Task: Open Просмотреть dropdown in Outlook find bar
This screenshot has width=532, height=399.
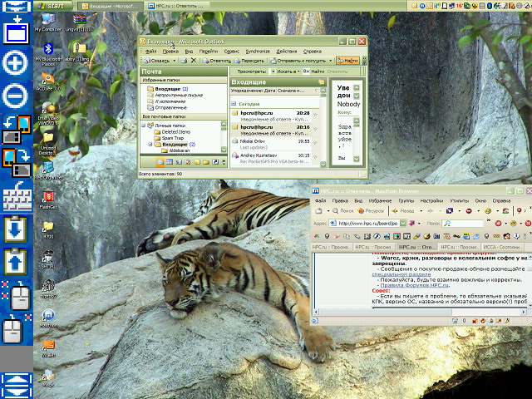Action: (273, 71)
